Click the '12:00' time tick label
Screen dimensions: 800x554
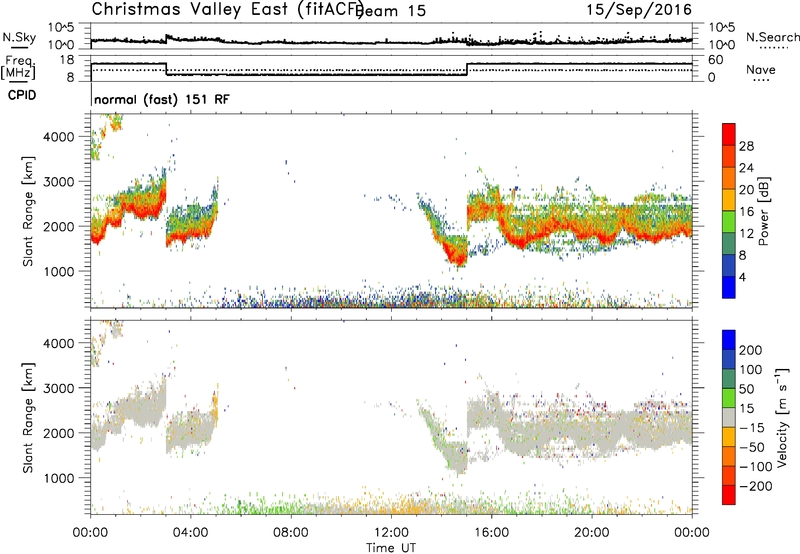[391, 533]
